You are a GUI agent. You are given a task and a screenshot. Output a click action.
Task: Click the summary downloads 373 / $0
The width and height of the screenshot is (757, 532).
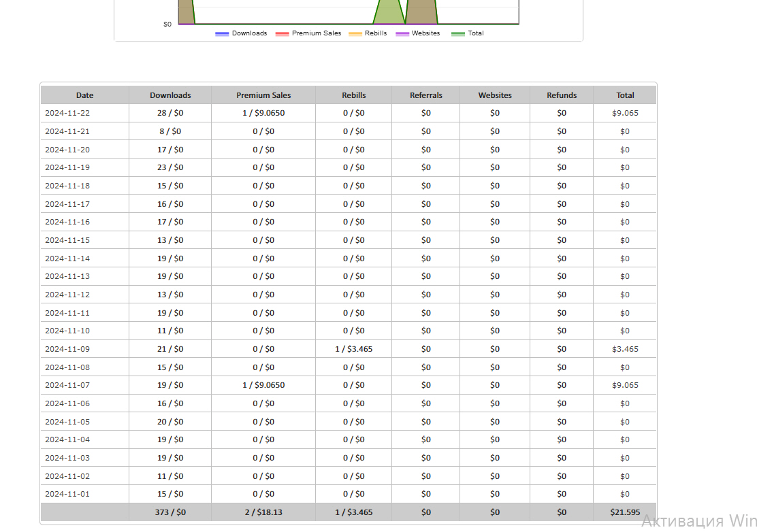pyautogui.click(x=170, y=513)
